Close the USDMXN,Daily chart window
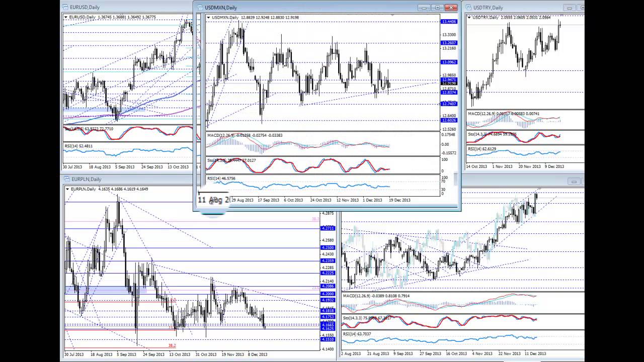The width and height of the screenshot is (644, 362). (x=451, y=8)
